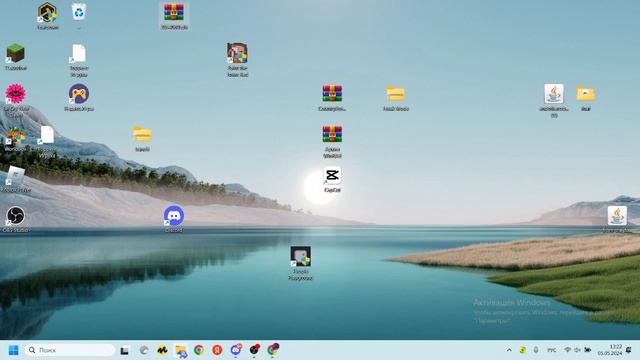The image size is (640, 360).
Task: Focus the taskbar search box
Action: pos(70,350)
